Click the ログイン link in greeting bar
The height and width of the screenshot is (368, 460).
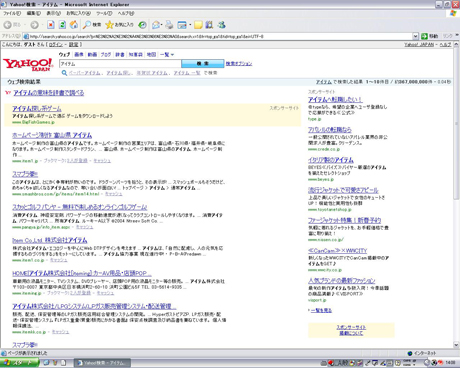(56, 44)
